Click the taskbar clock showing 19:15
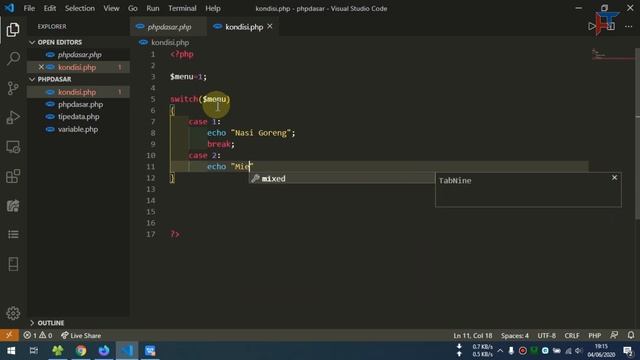The width and height of the screenshot is (640, 360). [601, 351]
